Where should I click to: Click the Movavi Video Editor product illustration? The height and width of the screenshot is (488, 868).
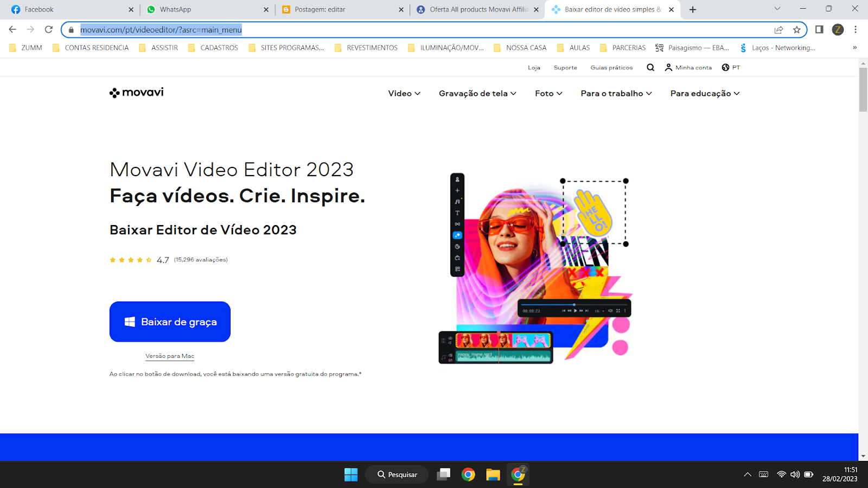tap(535, 268)
